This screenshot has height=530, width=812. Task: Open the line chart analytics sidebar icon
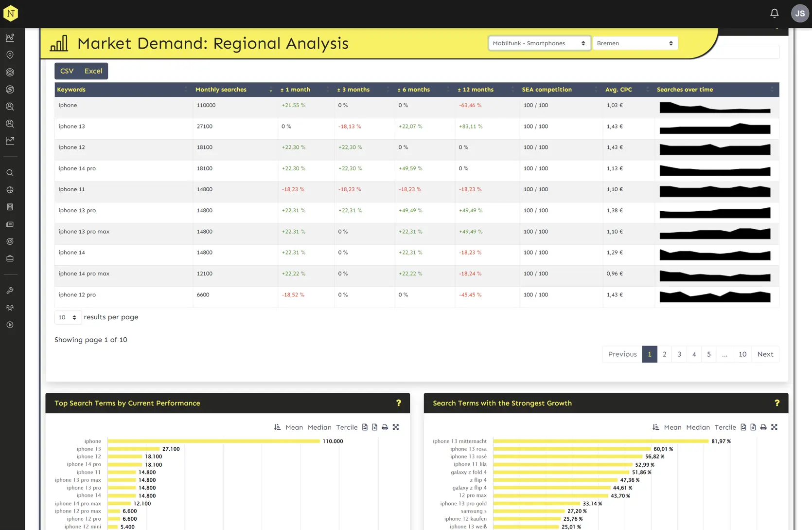[10, 37]
